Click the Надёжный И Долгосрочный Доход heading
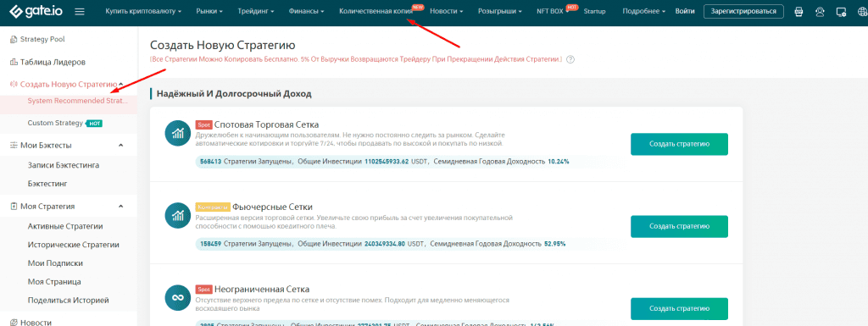The width and height of the screenshot is (868, 326). click(x=234, y=93)
